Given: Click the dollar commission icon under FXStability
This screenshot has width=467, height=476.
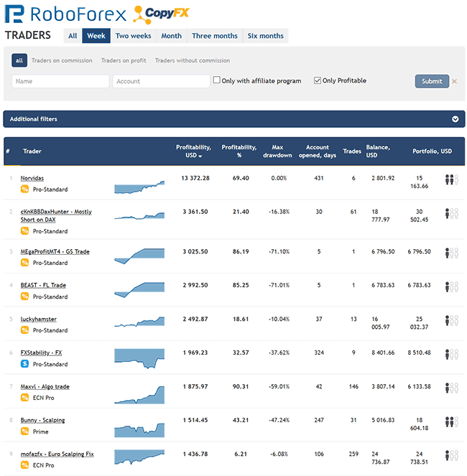Looking at the screenshot, I should tap(24, 364).
